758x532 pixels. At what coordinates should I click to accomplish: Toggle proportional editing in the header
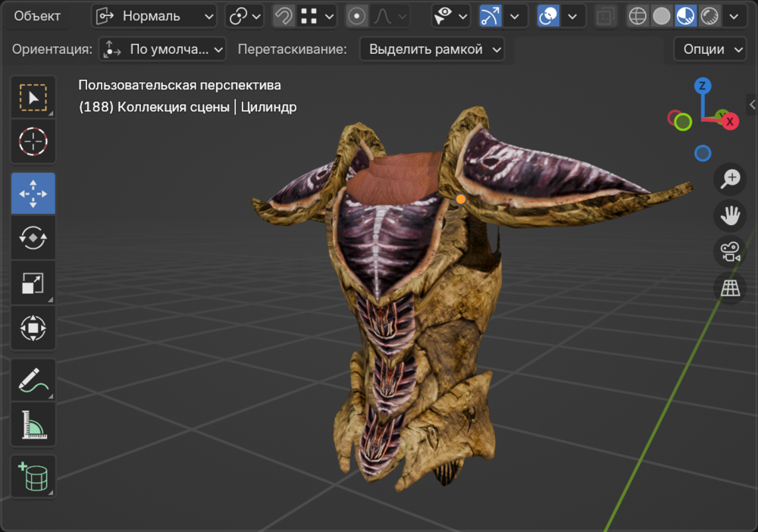pos(356,16)
